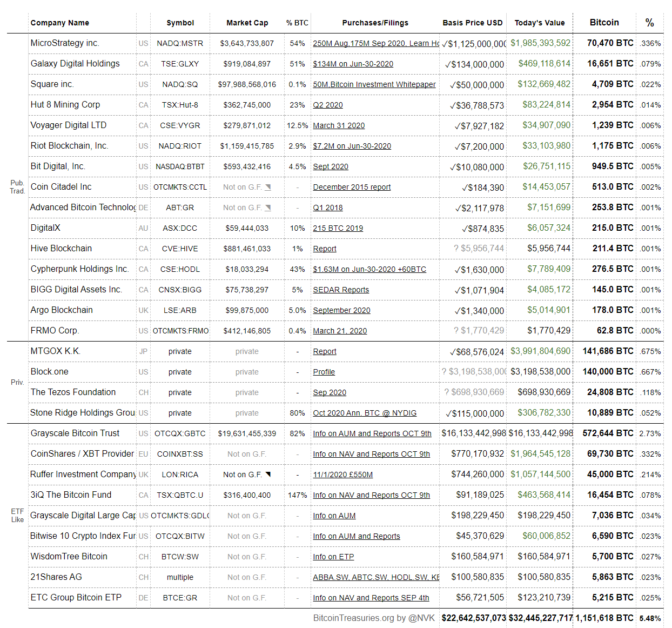Open Square '50M Bitcoin Investment Whitepaper' link
The width and height of the screenshot is (672, 628).
[x=374, y=84]
